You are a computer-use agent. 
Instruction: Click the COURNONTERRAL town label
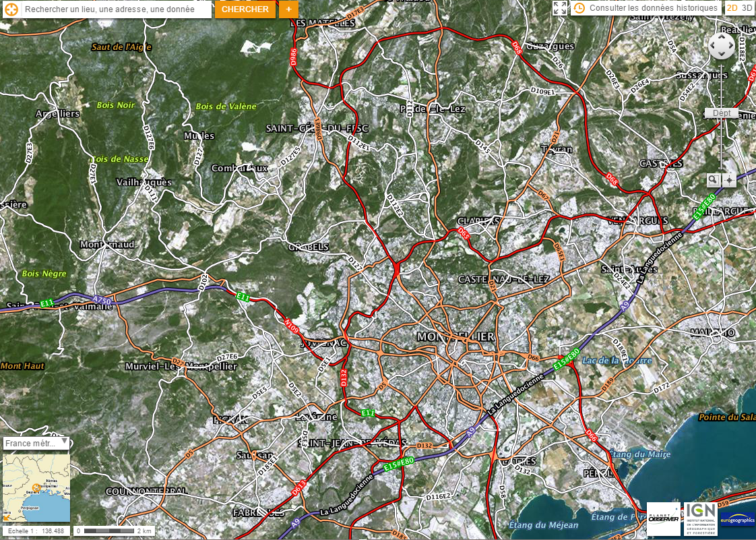(146, 491)
